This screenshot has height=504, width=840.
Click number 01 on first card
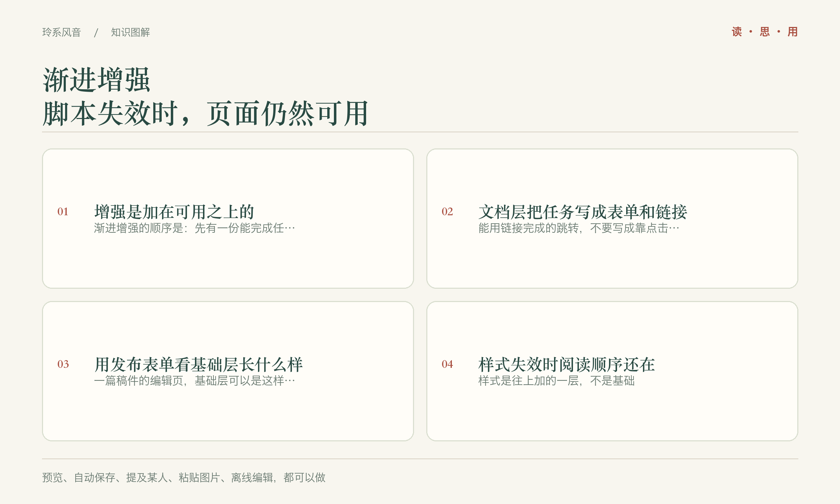click(x=63, y=211)
